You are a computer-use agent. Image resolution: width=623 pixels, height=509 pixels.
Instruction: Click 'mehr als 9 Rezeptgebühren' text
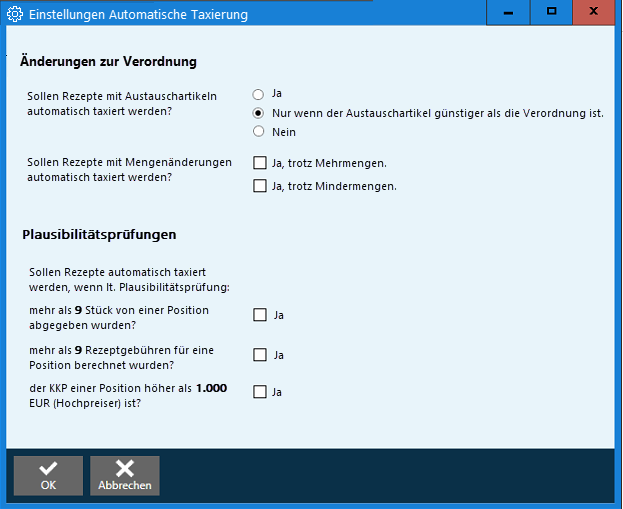(122, 357)
